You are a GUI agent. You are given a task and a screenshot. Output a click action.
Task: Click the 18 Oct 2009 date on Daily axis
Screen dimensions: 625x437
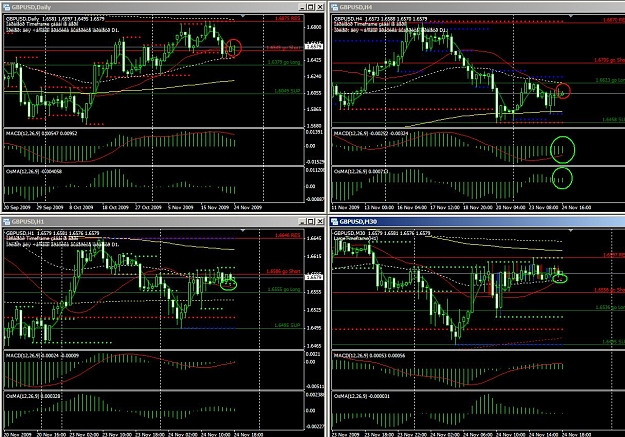tap(115, 207)
